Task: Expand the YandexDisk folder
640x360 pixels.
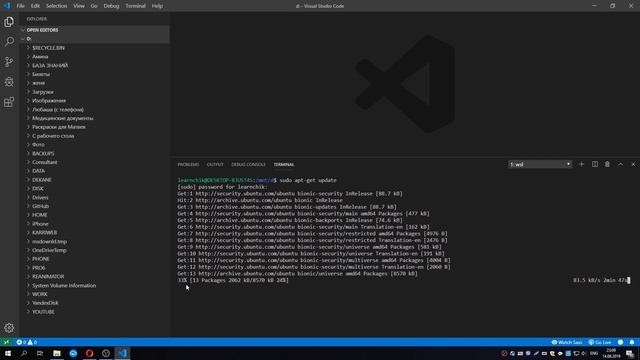Action: (x=95, y=303)
